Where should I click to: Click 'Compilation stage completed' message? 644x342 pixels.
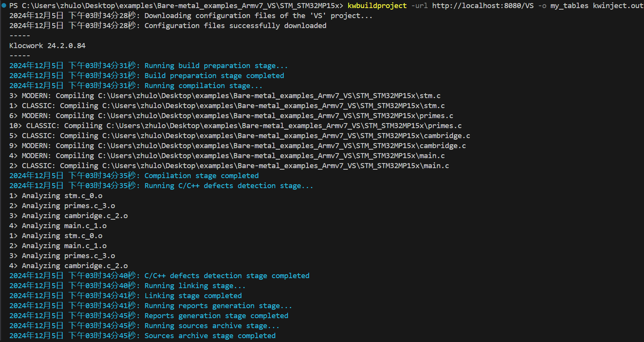pyautogui.click(x=201, y=176)
